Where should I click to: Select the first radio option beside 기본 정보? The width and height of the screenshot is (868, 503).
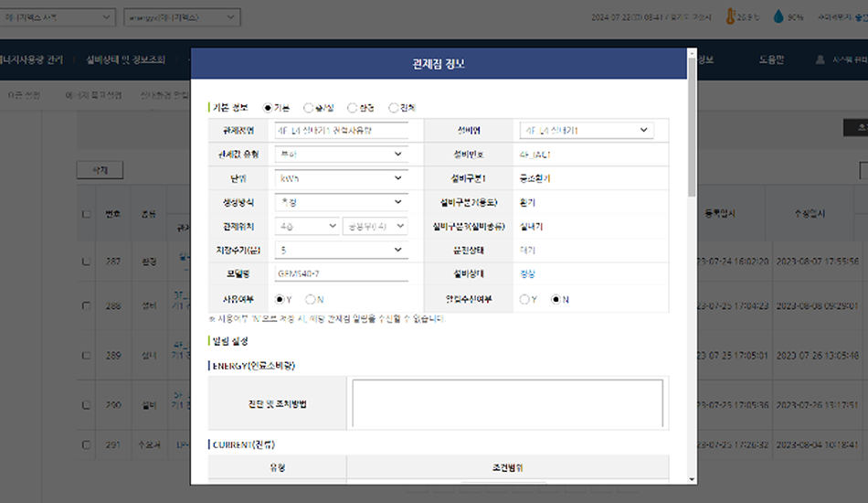pos(268,108)
